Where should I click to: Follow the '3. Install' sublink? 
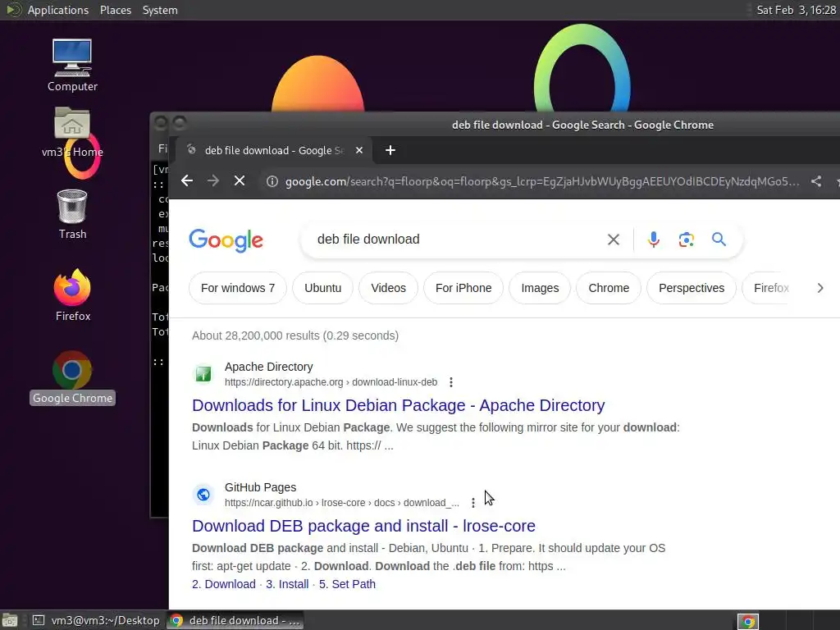pos(287,584)
